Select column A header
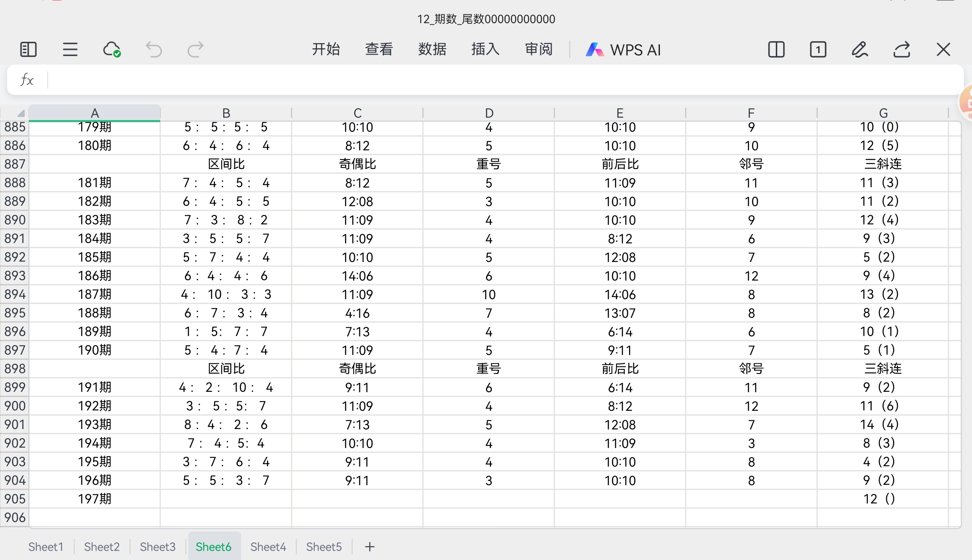 95,113
